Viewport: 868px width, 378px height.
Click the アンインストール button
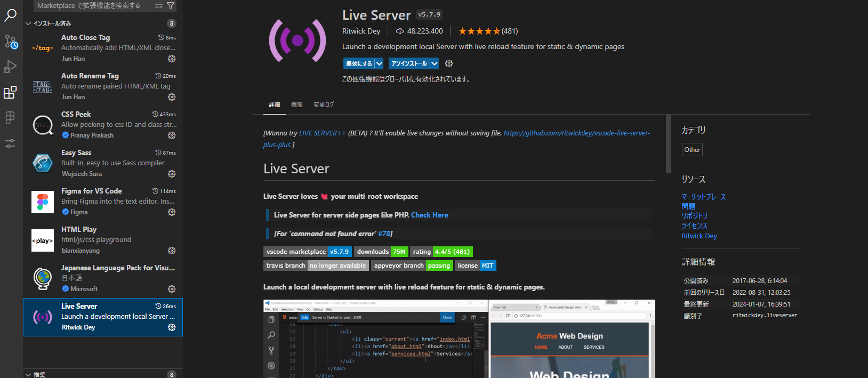pos(409,63)
